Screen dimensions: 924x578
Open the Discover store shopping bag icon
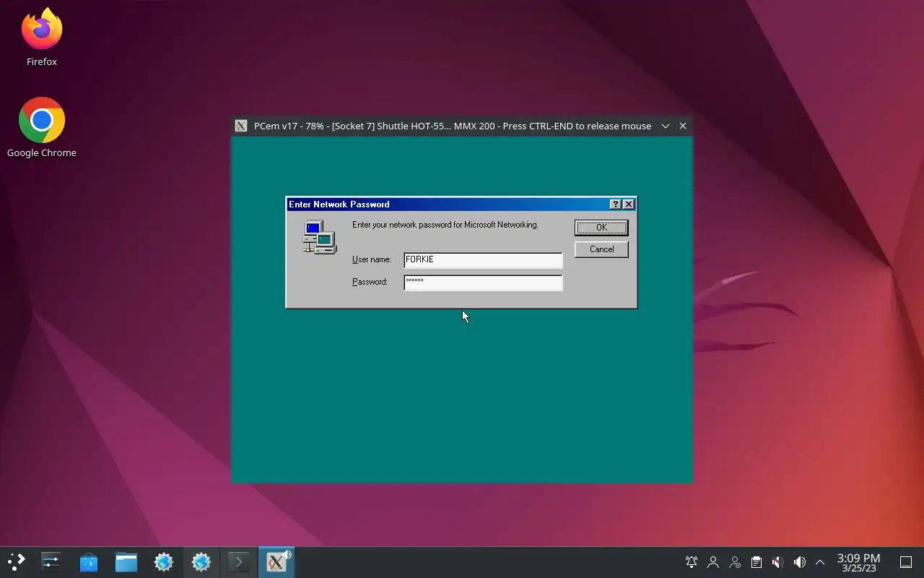[89, 562]
